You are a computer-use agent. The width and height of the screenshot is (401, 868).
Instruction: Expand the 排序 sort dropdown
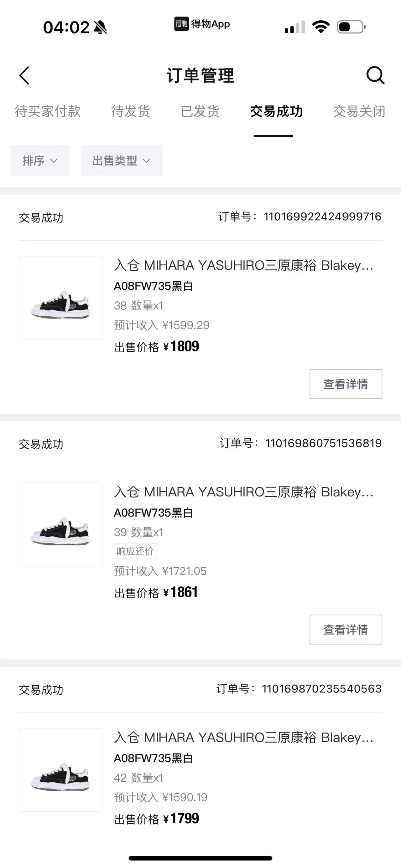(40, 161)
